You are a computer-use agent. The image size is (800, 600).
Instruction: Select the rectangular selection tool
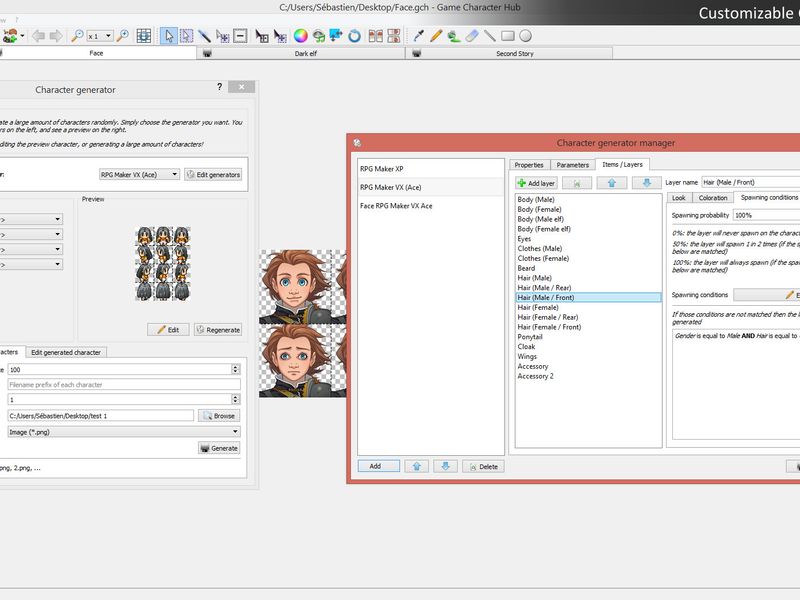(x=187, y=36)
